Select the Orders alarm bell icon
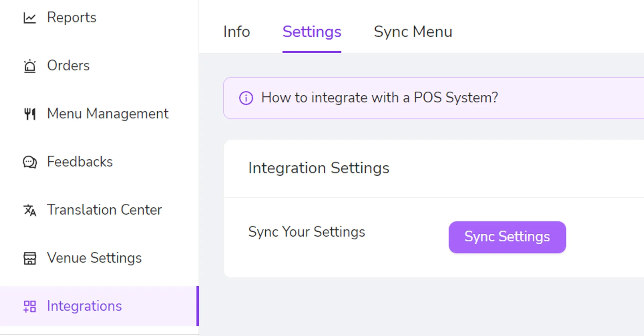Screen dimensions: 644x336 point(30,66)
